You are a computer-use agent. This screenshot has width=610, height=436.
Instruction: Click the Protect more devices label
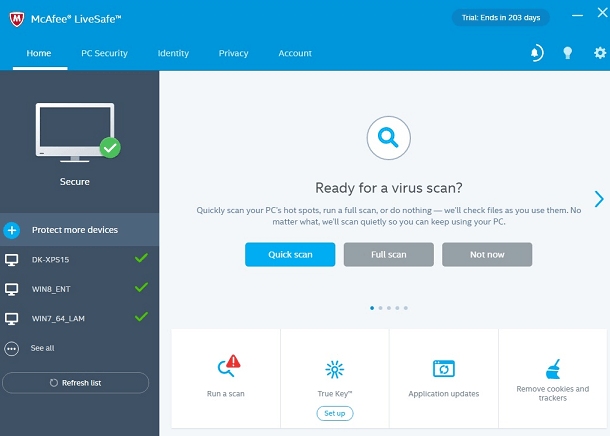click(x=75, y=230)
